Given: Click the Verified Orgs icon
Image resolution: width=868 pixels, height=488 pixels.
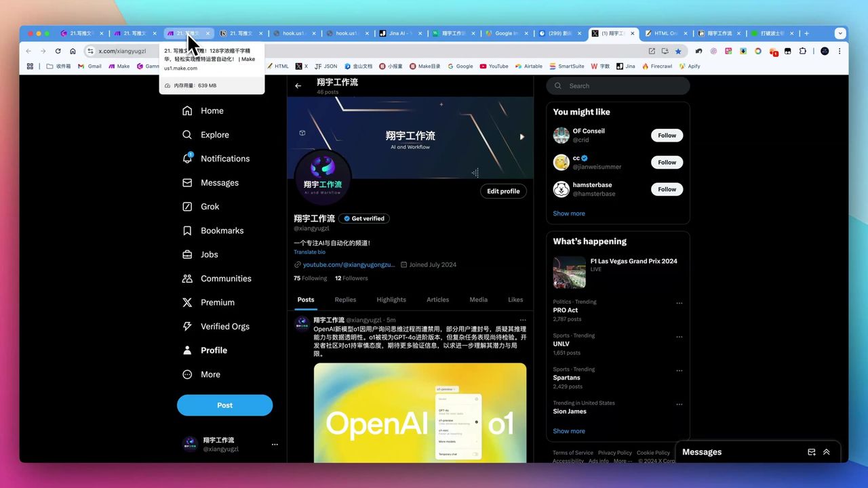Looking at the screenshot, I should click(x=187, y=326).
